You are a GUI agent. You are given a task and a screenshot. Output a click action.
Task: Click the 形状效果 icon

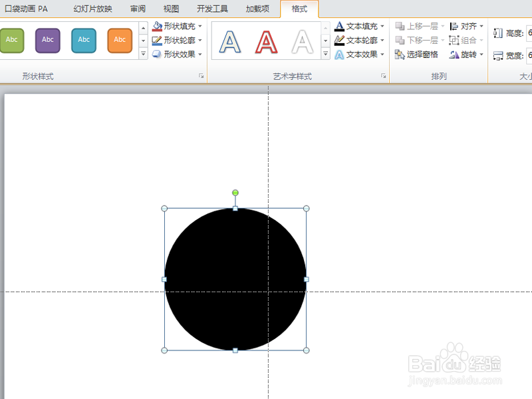[x=157, y=55]
